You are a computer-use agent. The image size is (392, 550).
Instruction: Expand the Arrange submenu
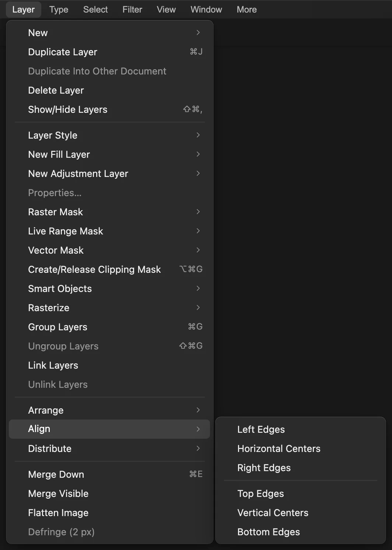tap(109, 410)
